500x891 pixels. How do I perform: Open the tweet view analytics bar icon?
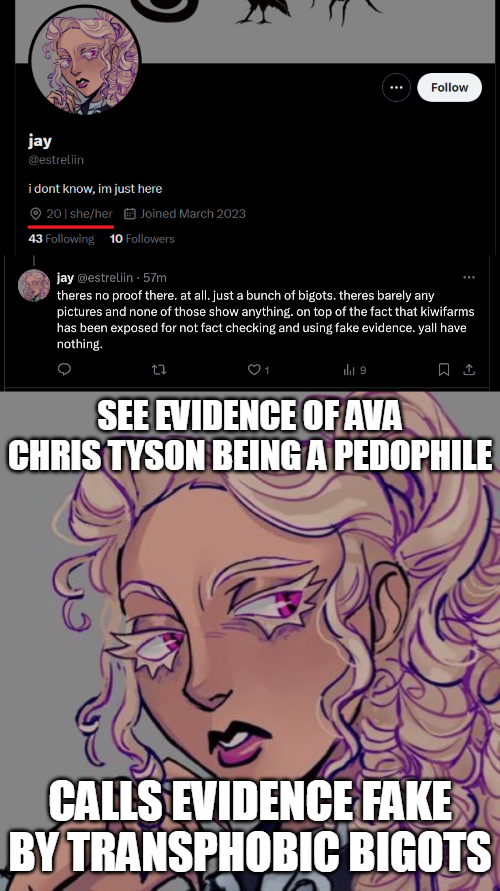349,370
